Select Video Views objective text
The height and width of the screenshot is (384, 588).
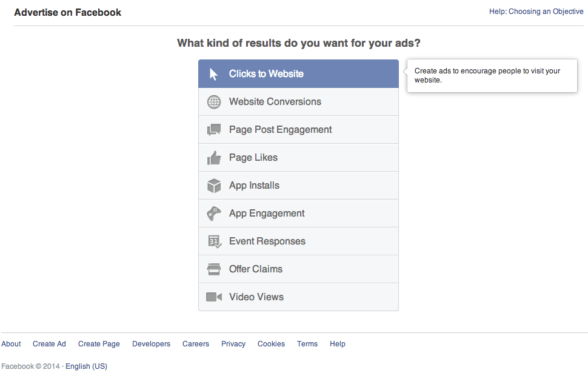click(256, 297)
